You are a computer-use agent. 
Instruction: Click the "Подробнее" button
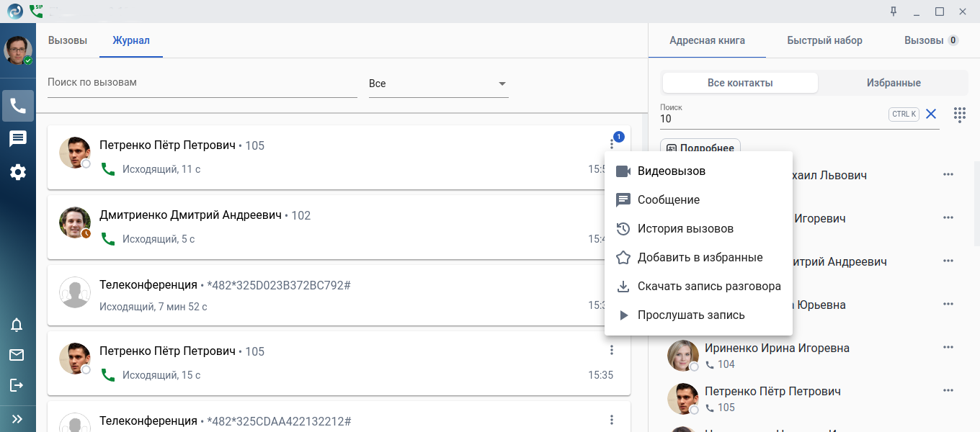(x=700, y=148)
